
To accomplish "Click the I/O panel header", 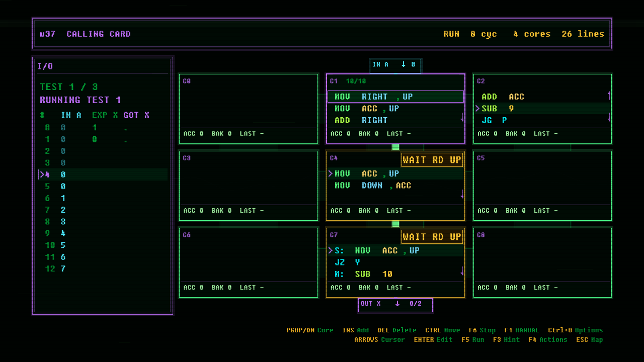I will 45,66.
